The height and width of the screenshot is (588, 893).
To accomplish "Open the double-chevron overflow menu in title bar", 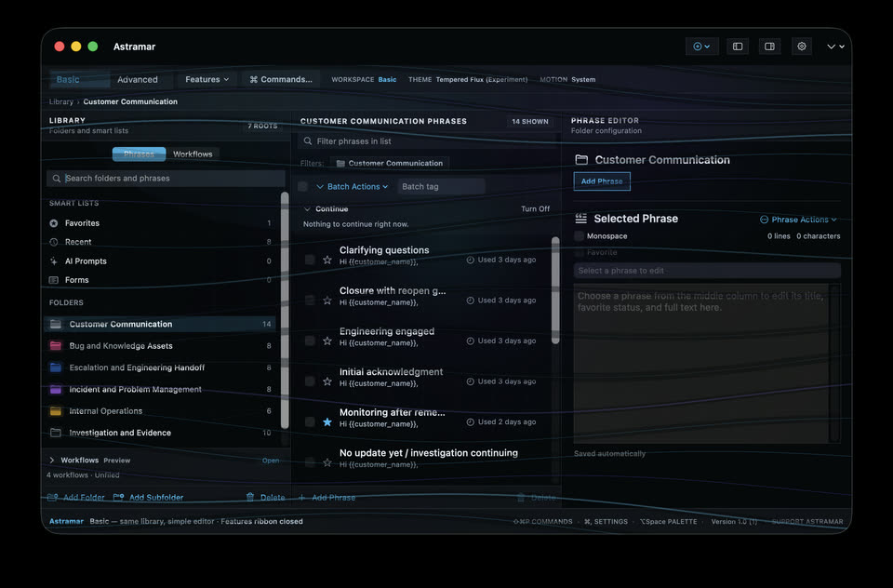I will 835,47.
